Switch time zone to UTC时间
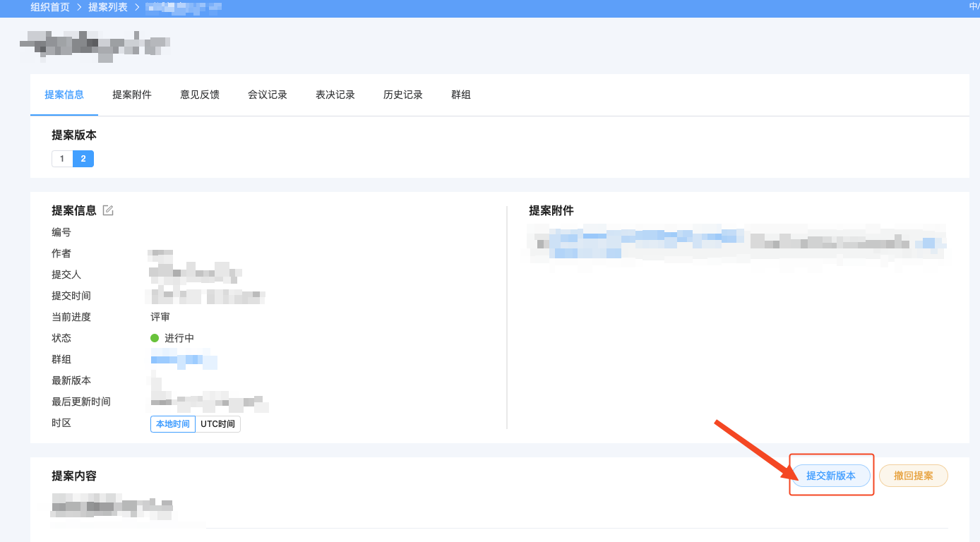Screen dimensions: 980x542 217,424
